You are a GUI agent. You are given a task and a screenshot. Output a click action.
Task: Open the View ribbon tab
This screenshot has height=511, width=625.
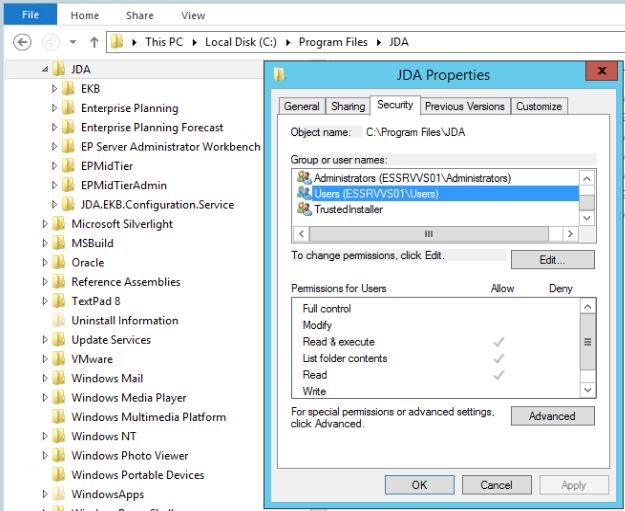pyautogui.click(x=193, y=16)
